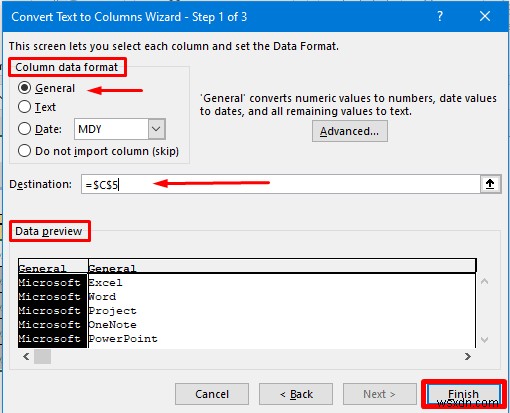Click the Finish button

point(464,394)
